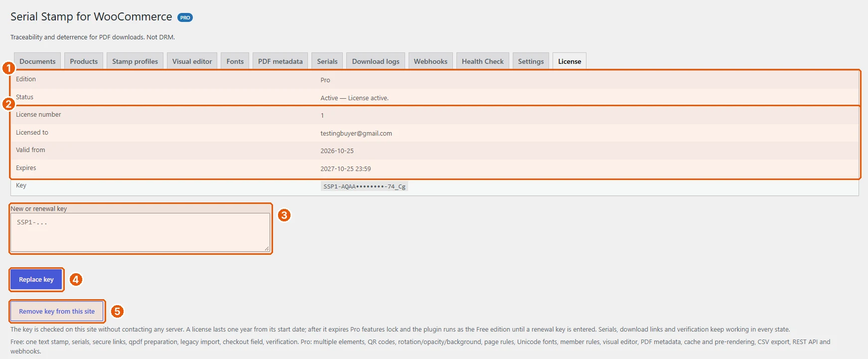Open the Stamp profiles tab

(x=135, y=61)
